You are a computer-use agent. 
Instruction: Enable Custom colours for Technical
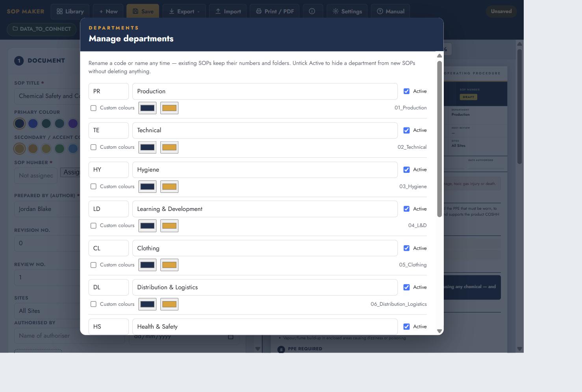pos(93,147)
